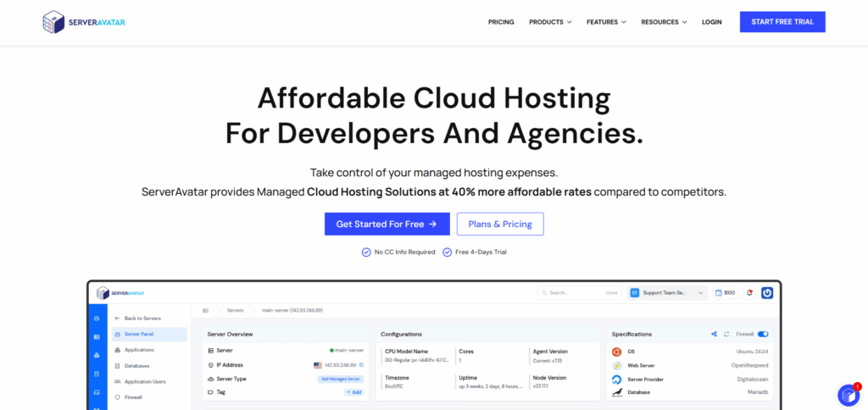Click the ServerAvatar logo in the site header
Viewport: 868px width, 410px height.
click(84, 22)
